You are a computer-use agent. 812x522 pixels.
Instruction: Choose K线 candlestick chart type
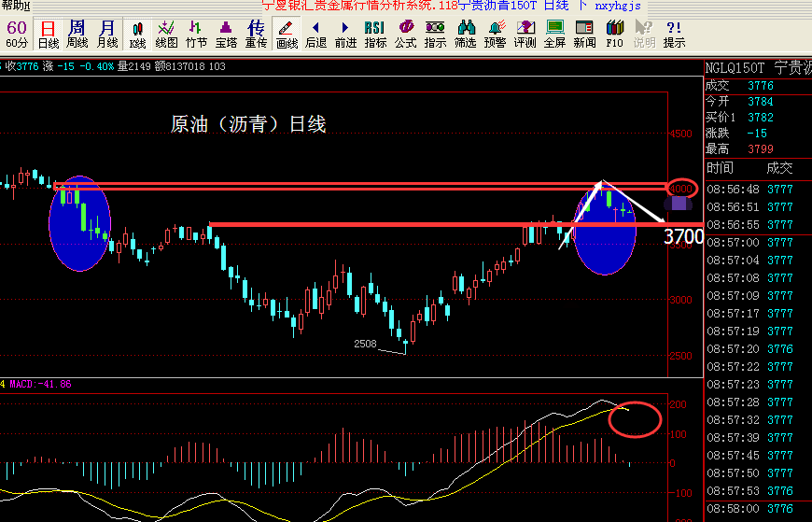137,35
